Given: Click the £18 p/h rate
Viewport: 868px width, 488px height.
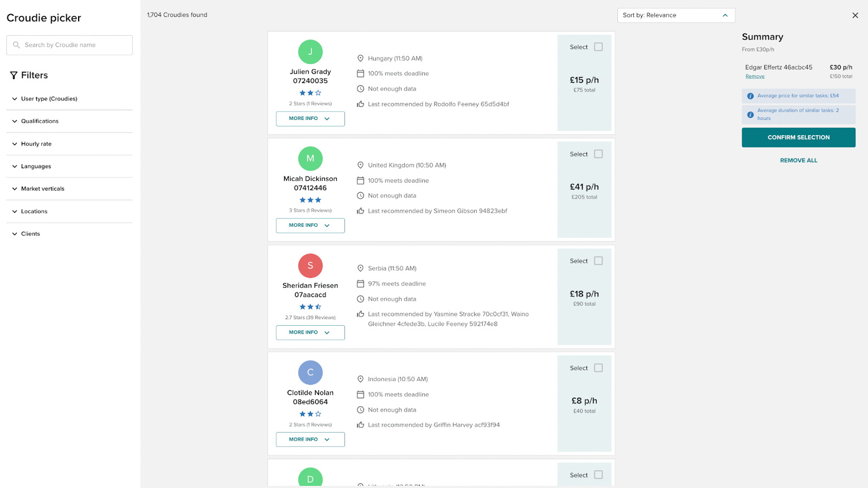Looking at the screenshot, I should pyautogui.click(x=584, y=294).
